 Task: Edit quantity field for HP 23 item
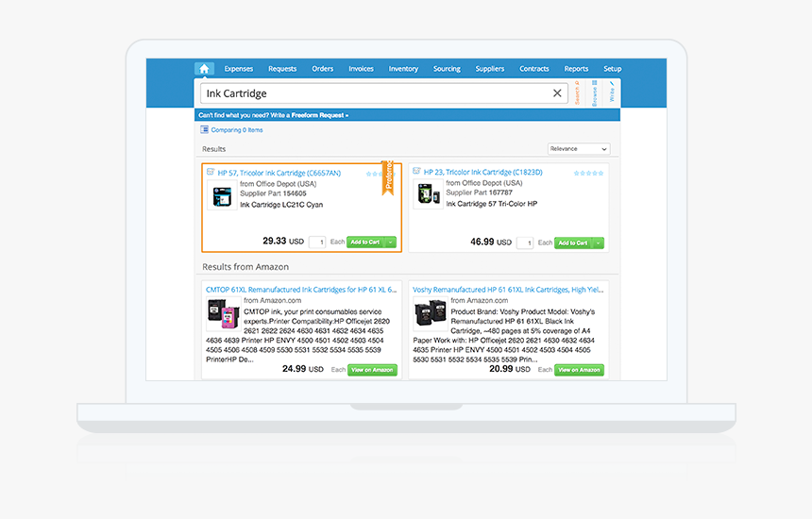tap(525, 243)
